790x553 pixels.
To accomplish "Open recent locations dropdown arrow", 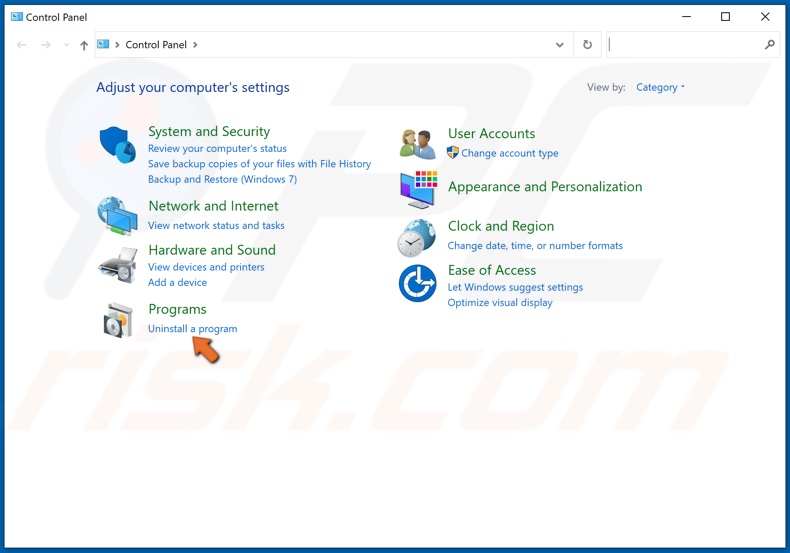I will tap(66, 45).
